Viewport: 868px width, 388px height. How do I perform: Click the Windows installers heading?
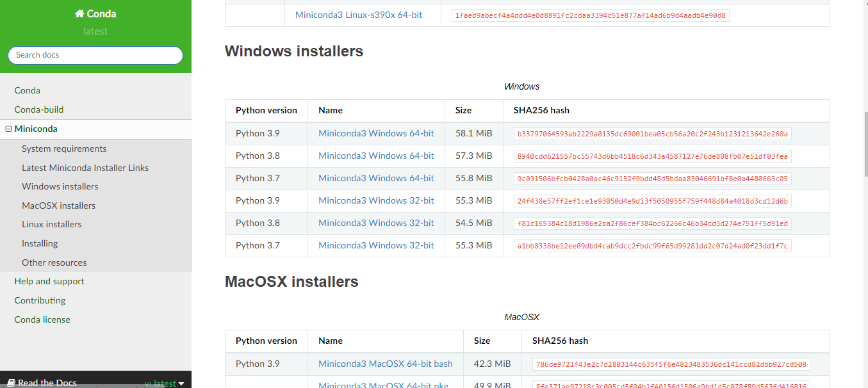(294, 51)
